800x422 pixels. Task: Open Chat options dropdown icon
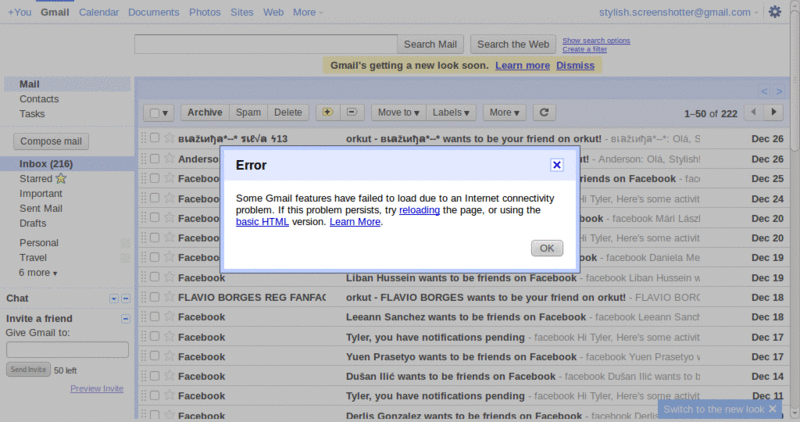[x=114, y=299]
